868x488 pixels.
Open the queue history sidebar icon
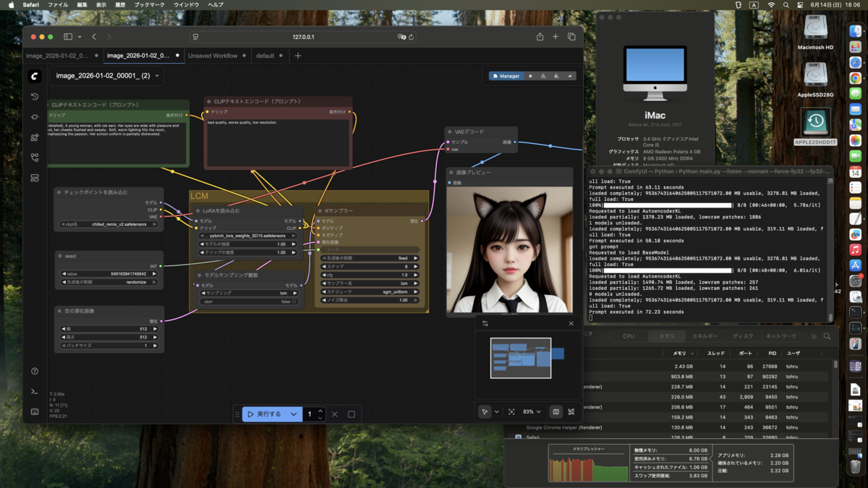click(35, 96)
